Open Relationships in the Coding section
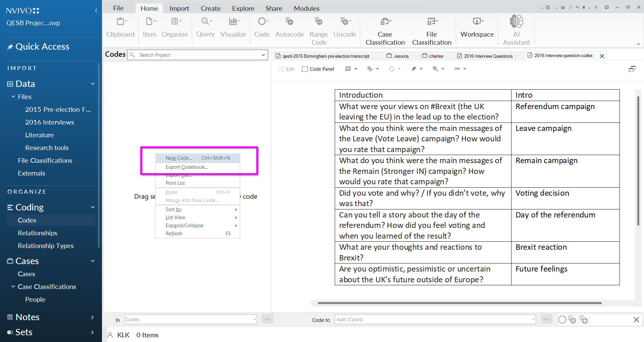Image resolution: width=644 pixels, height=342 pixels. (38, 233)
